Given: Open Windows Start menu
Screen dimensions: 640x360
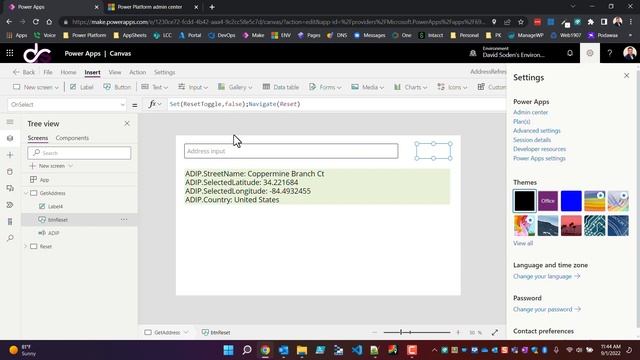Looking at the screenshot, I should (x=229, y=350).
